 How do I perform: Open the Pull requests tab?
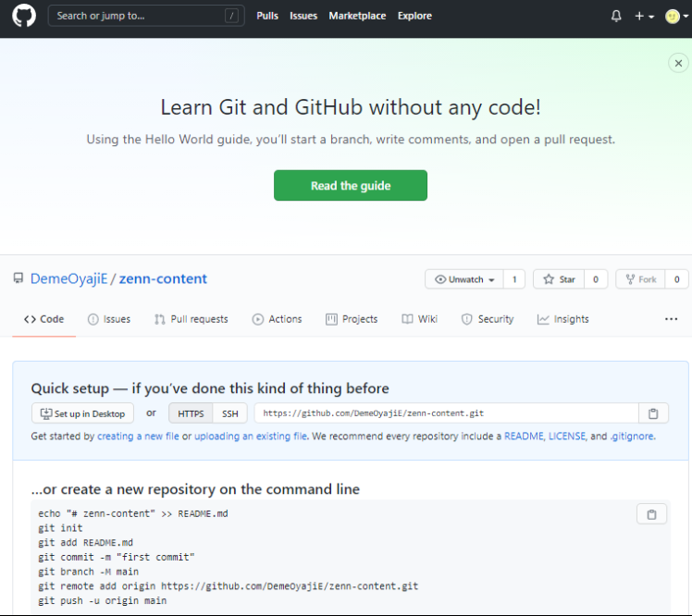192,319
